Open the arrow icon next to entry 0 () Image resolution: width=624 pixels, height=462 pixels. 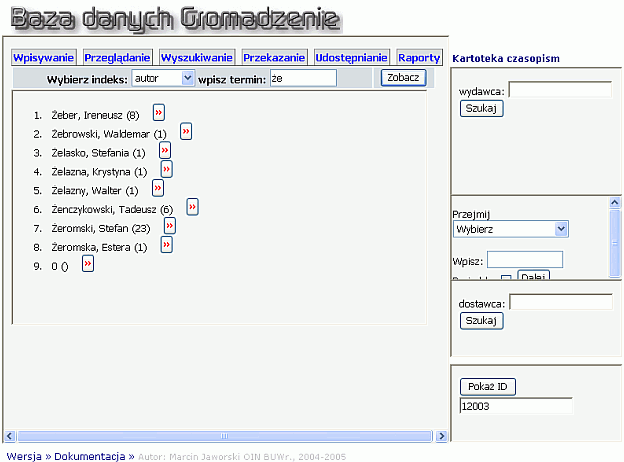88,263
